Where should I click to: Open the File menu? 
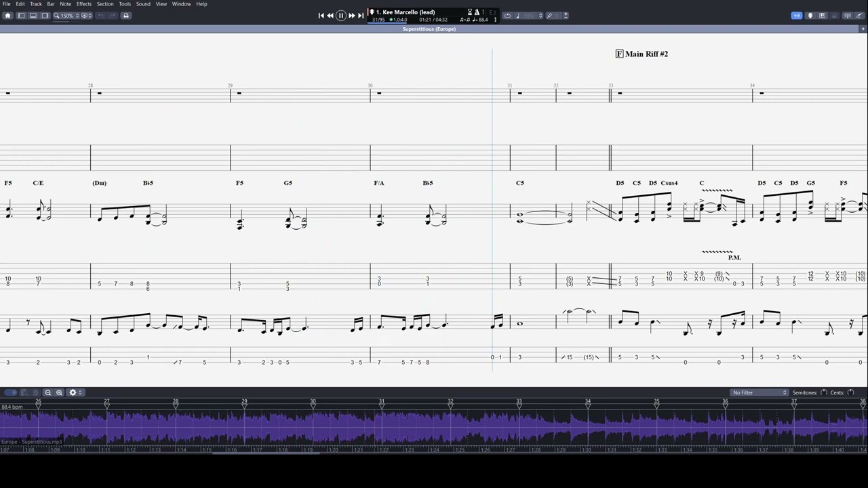pos(6,4)
